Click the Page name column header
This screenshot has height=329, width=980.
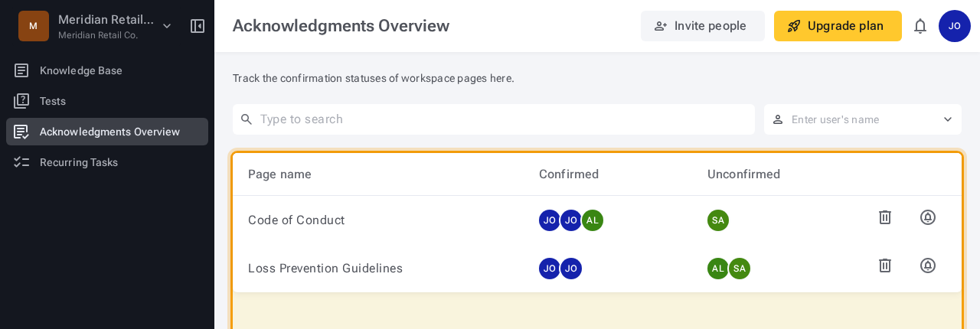pyautogui.click(x=279, y=174)
